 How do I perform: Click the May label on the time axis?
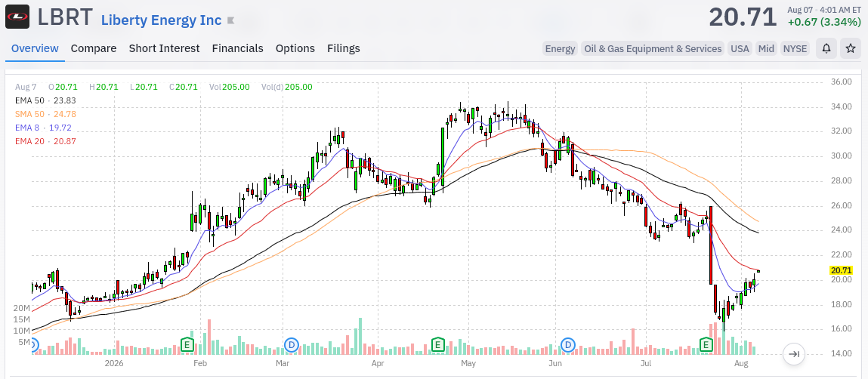[x=468, y=363]
